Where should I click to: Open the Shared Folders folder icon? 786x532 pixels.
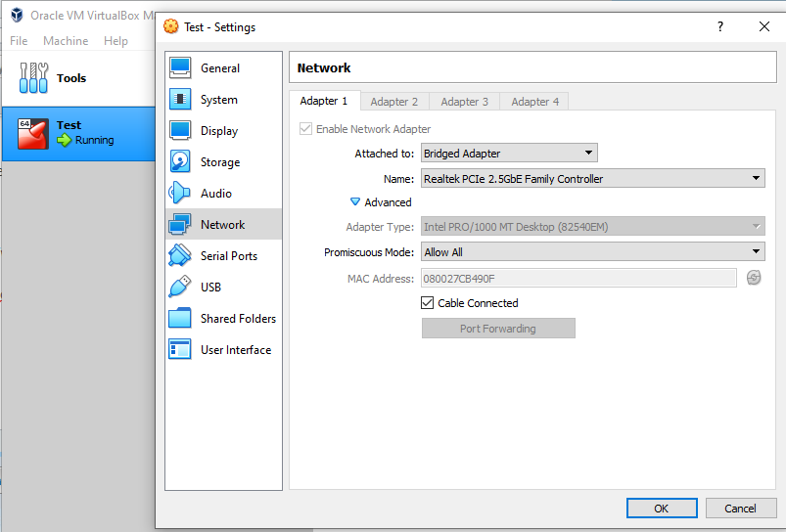click(x=180, y=318)
